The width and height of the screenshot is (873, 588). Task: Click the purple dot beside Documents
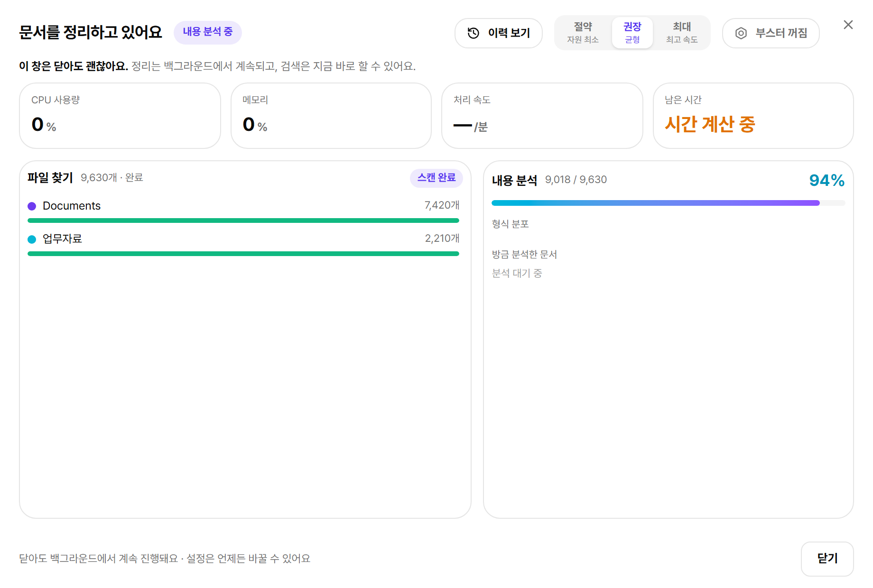click(x=32, y=206)
